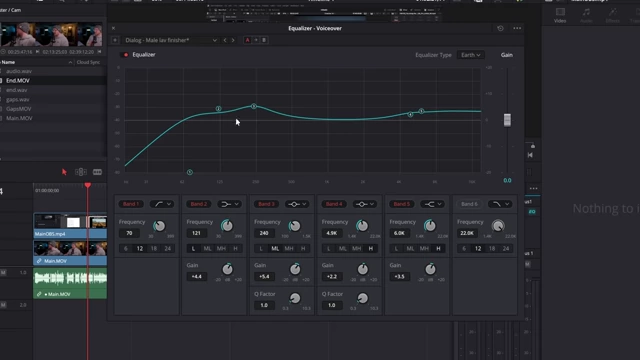Select the 18 dB slope for Band 6

[x=492, y=249]
